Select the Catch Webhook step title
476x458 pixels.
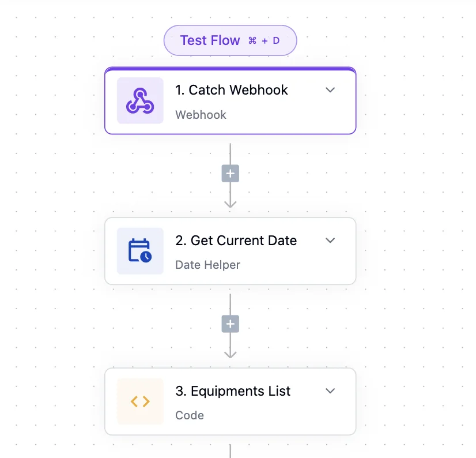pyautogui.click(x=231, y=90)
